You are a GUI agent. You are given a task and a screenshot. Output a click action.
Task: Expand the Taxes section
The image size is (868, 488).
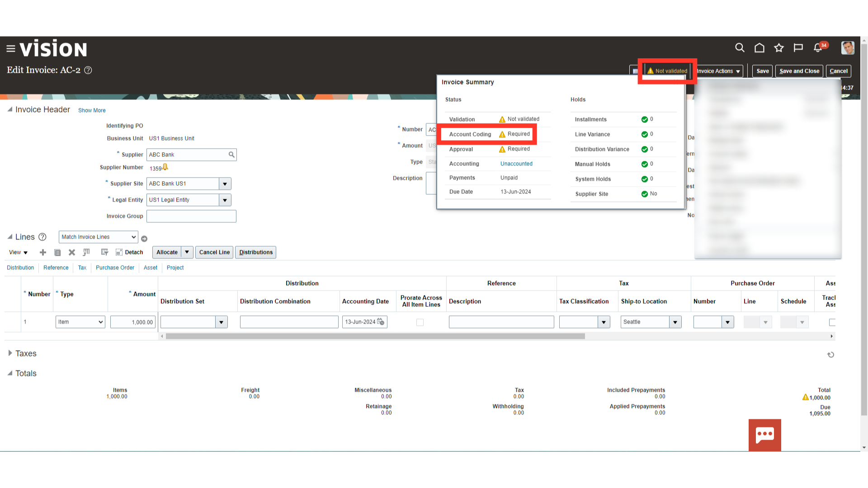point(10,353)
